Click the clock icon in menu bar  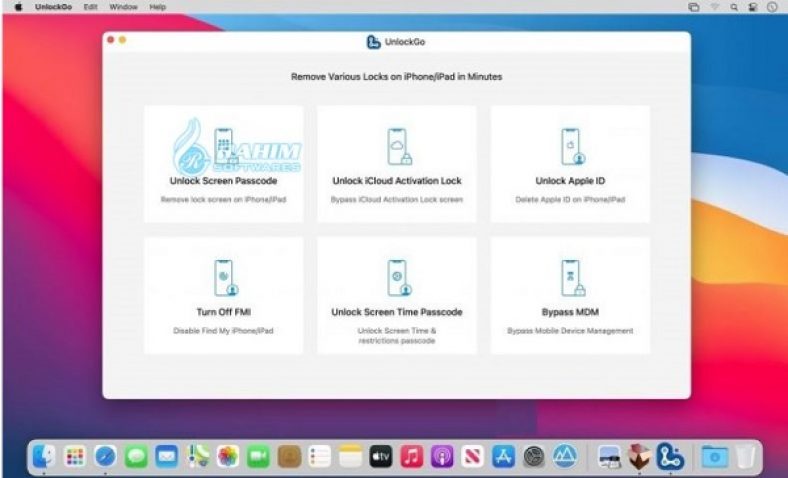point(772,7)
